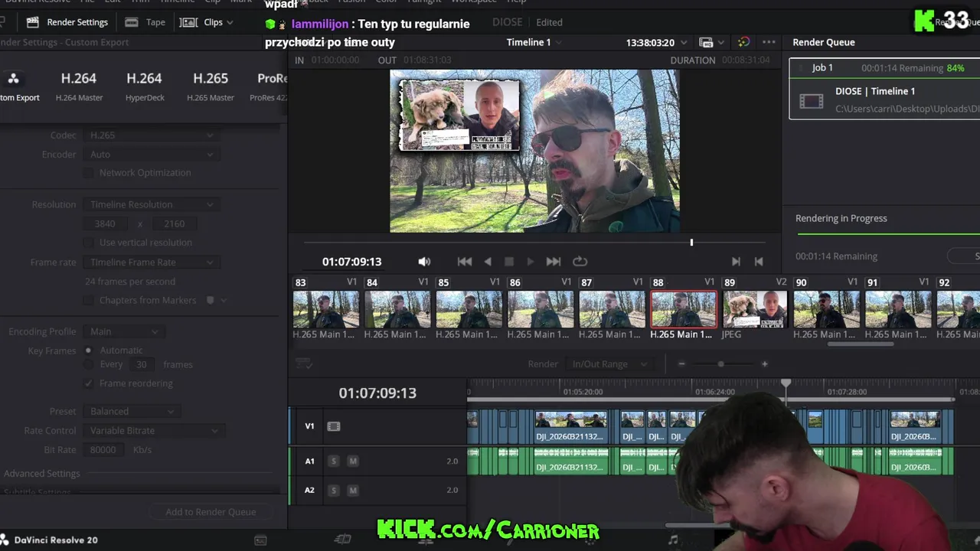980x551 pixels.
Task: Click the clip thumbnails horizontal scrollbar
Action: [861, 344]
